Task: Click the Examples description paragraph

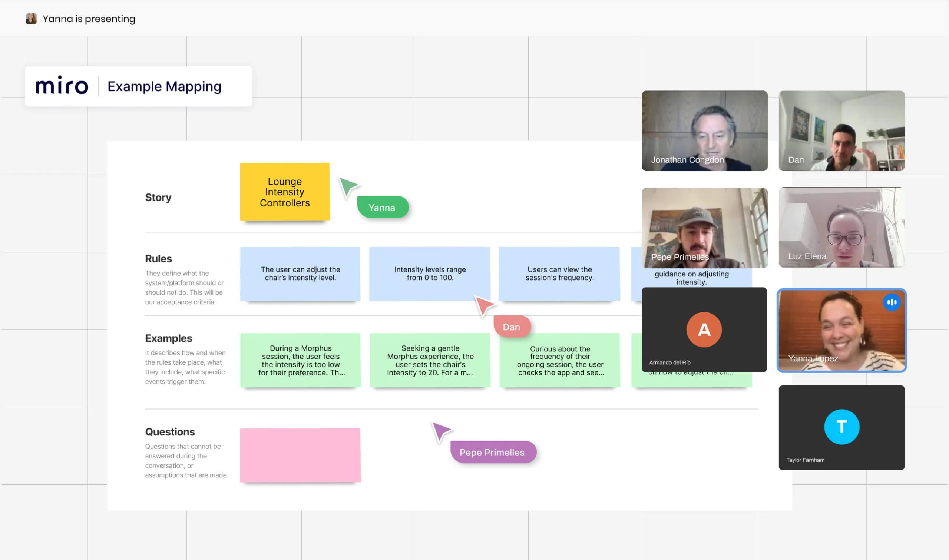Action: tap(185, 367)
